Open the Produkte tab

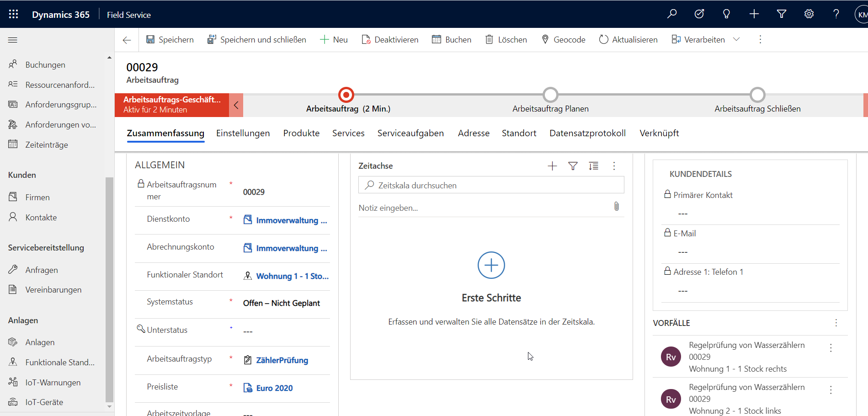click(301, 133)
